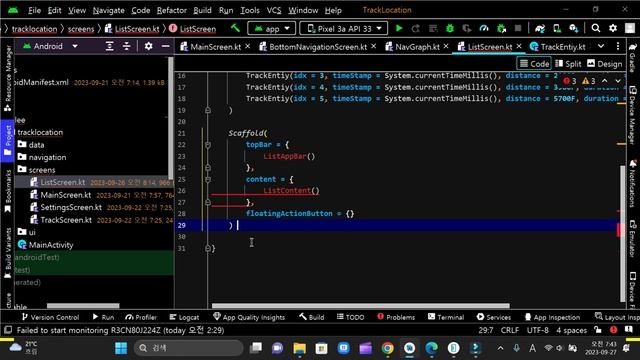Expand the data folder in project tree
Image resolution: width=640 pixels, height=360 pixels.
(31, 144)
